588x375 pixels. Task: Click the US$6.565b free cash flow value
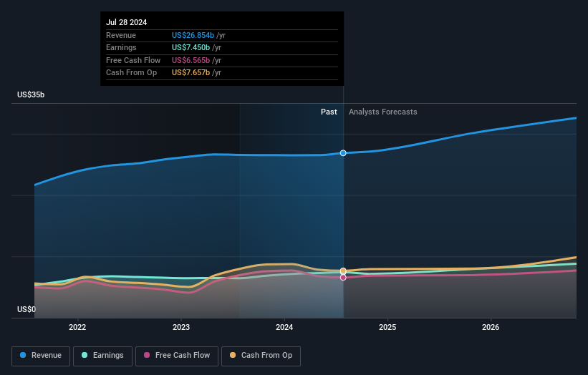pos(191,60)
